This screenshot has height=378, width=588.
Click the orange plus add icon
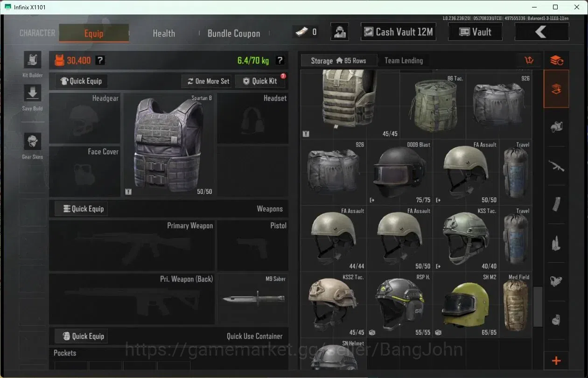[556, 361]
